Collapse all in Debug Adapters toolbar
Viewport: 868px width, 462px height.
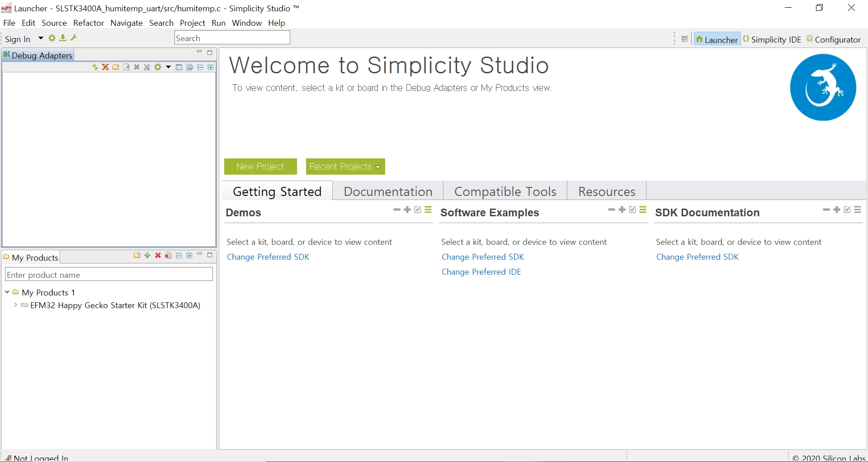[200, 67]
